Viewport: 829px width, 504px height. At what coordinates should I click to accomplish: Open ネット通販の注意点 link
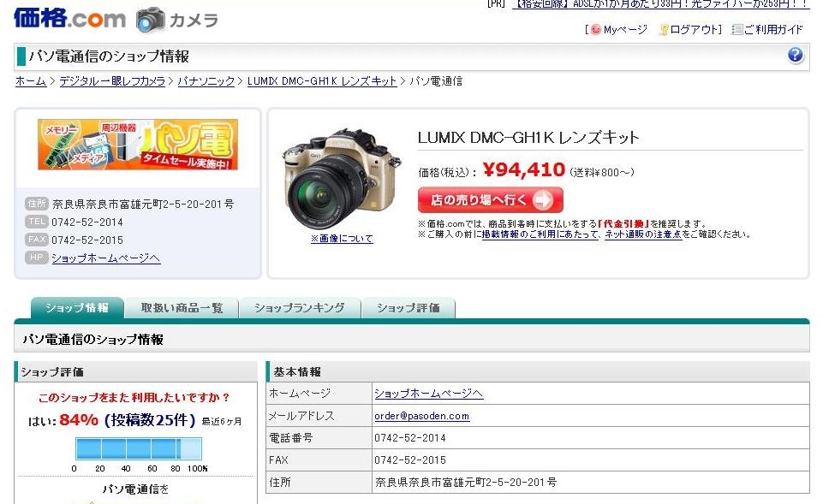(643, 234)
